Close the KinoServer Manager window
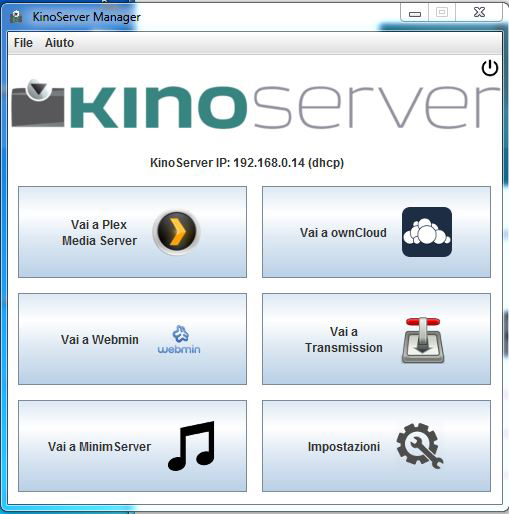Image resolution: width=509 pixels, height=514 pixels. click(x=479, y=13)
